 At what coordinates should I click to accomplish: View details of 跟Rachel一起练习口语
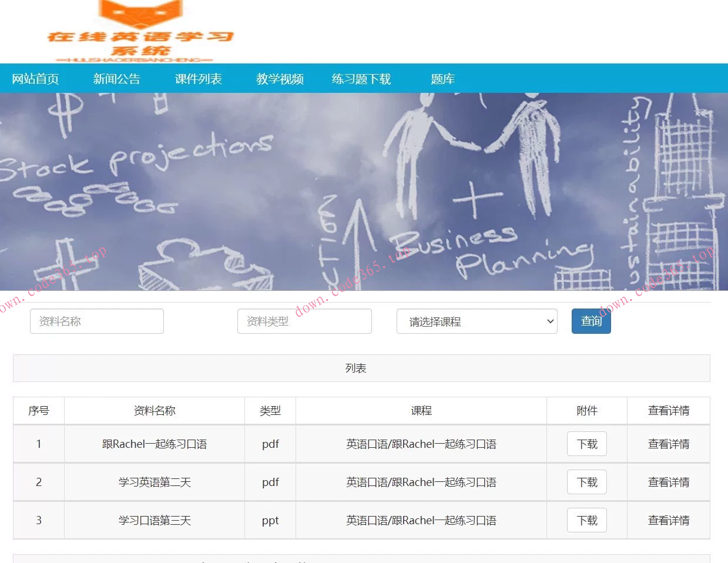pyautogui.click(x=669, y=444)
